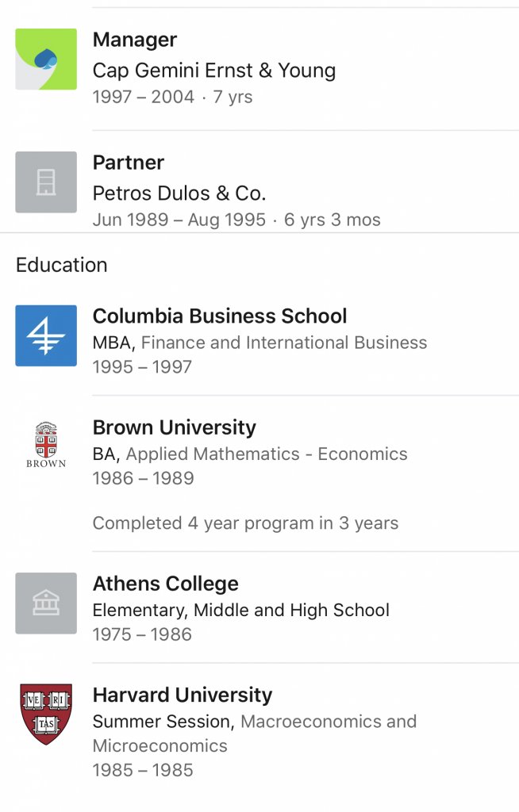Tap Completed 4 year program in 3 years note
Image resolution: width=519 pixels, height=812 pixels.
pos(245,523)
